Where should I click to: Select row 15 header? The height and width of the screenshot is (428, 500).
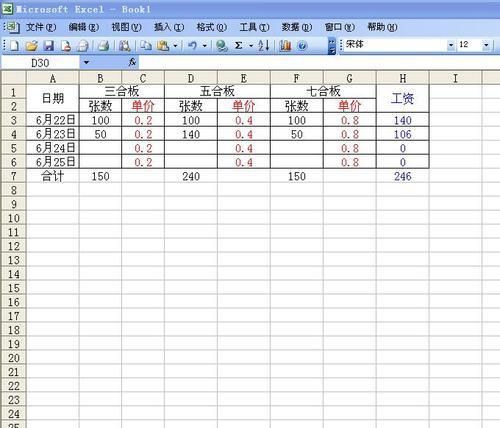14,288
